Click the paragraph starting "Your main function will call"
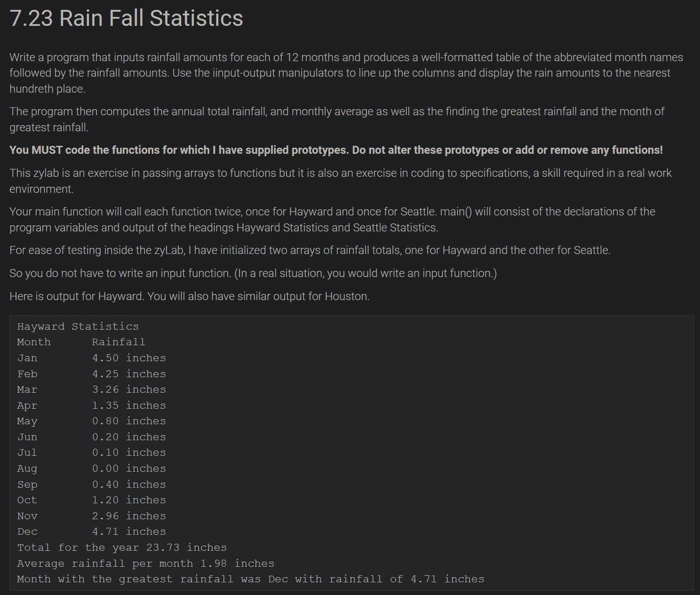 point(332,219)
